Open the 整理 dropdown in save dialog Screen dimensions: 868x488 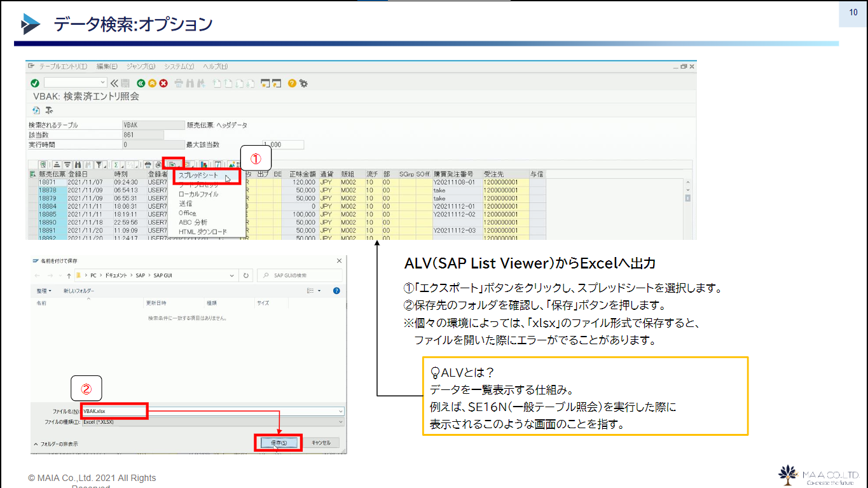[x=44, y=291]
